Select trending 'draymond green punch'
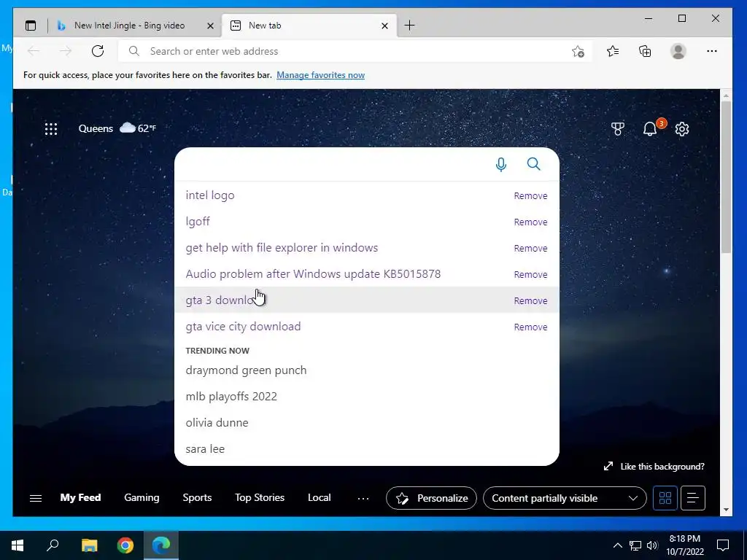 pyautogui.click(x=246, y=370)
